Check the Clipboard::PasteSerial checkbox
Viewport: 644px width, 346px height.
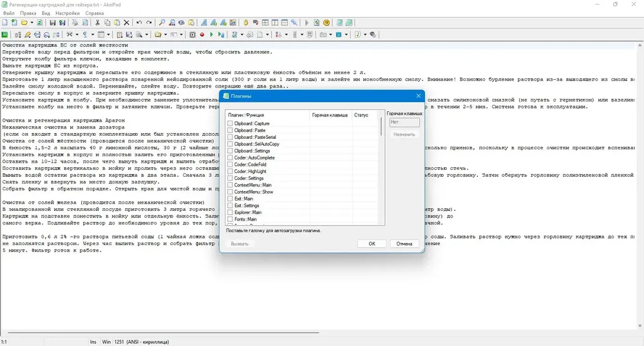coord(230,137)
